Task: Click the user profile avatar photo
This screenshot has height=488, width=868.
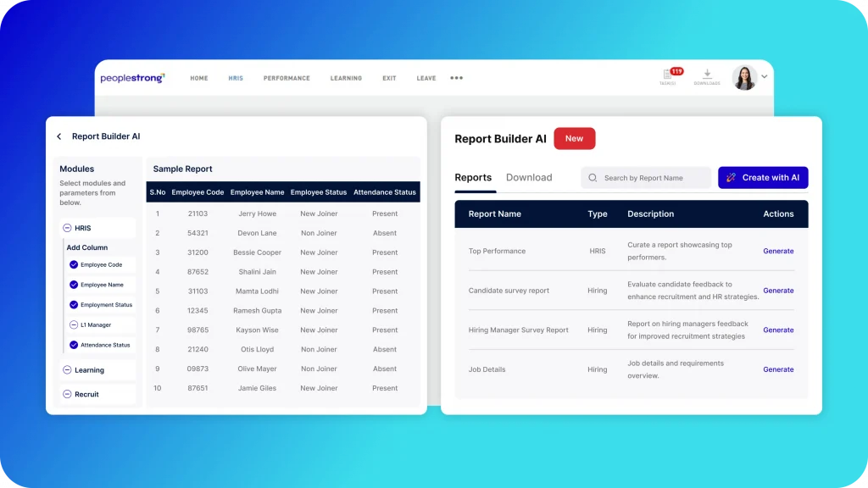Action: click(744, 77)
